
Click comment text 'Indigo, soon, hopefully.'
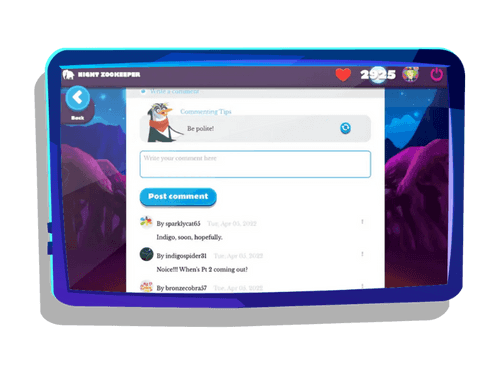coord(189,237)
